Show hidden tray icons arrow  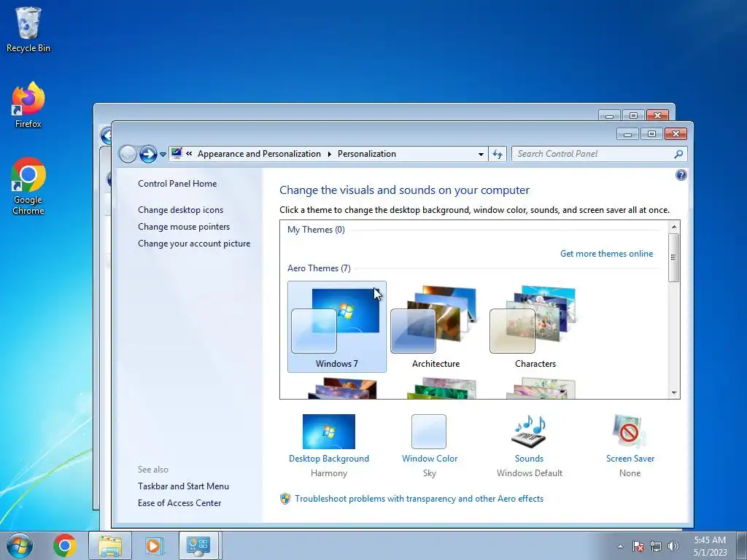click(x=620, y=546)
